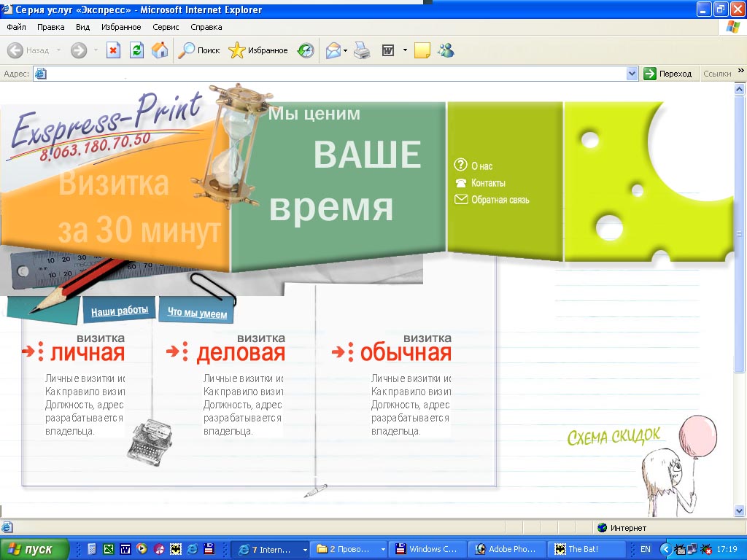The image size is (747, 560).
Task: Click the Back (Назад) navigation button
Action: (x=28, y=50)
